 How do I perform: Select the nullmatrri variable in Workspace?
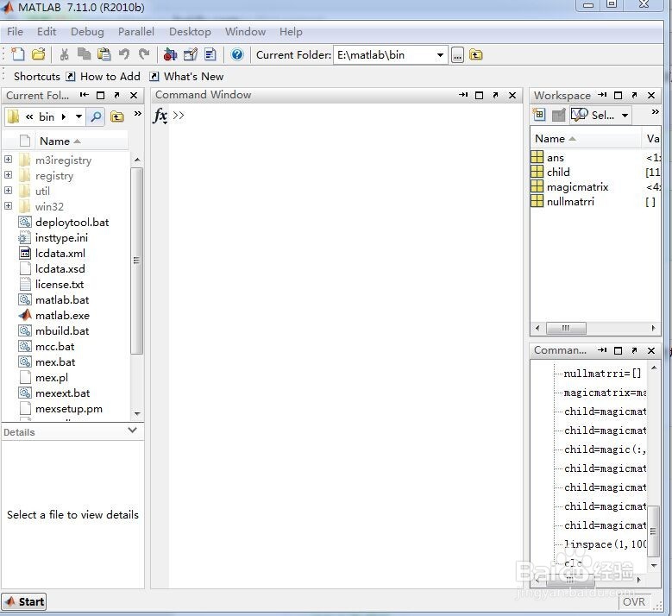click(x=570, y=202)
